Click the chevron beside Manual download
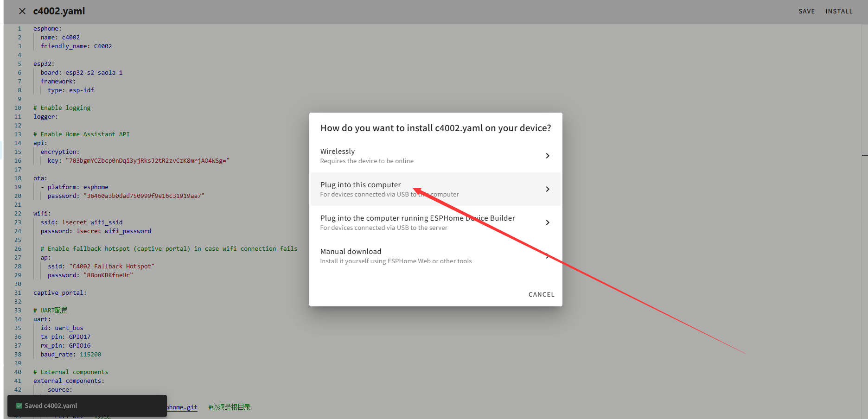This screenshot has height=419, width=868. pos(547,256)
